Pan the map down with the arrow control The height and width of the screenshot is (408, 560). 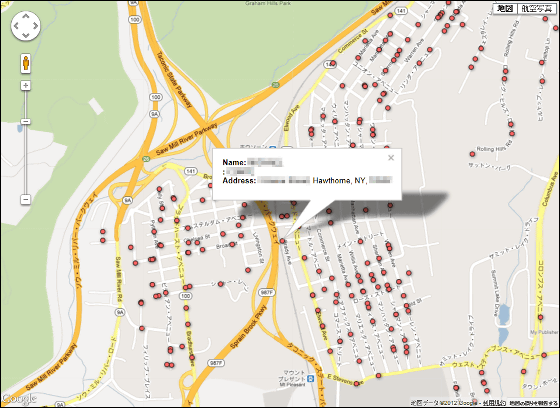(x=26, y=35)
